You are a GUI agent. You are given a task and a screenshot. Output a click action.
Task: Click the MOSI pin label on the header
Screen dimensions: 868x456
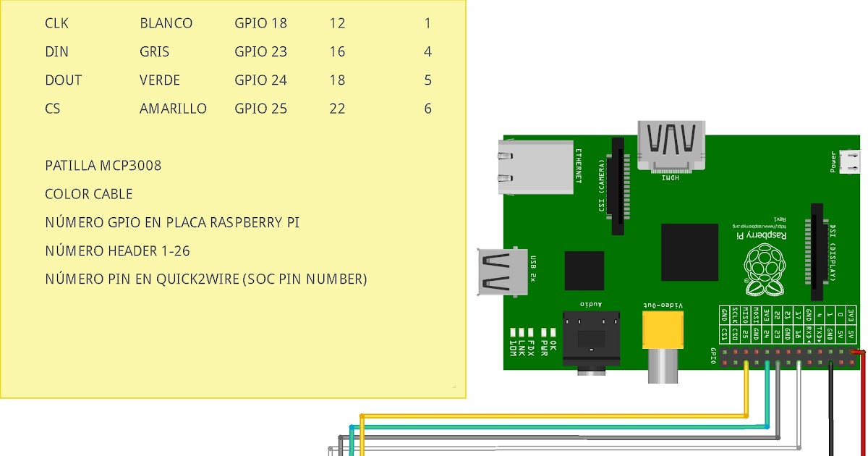756,315
